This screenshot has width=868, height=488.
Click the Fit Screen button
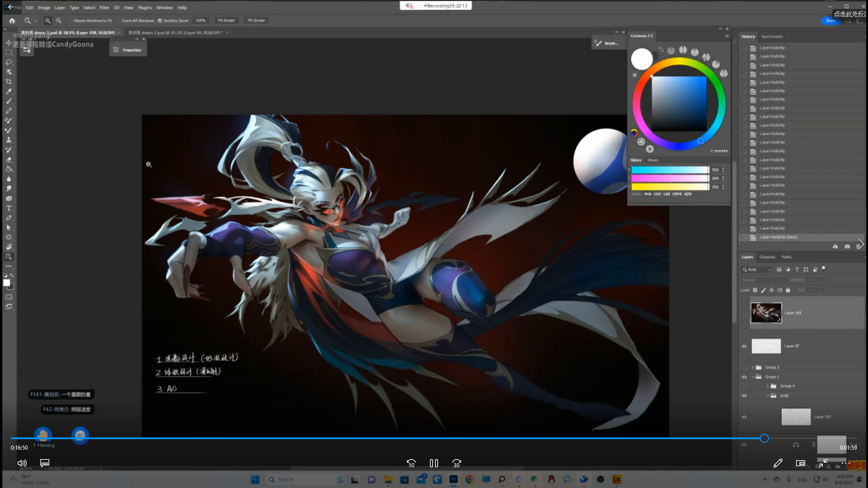coord(226,20)
